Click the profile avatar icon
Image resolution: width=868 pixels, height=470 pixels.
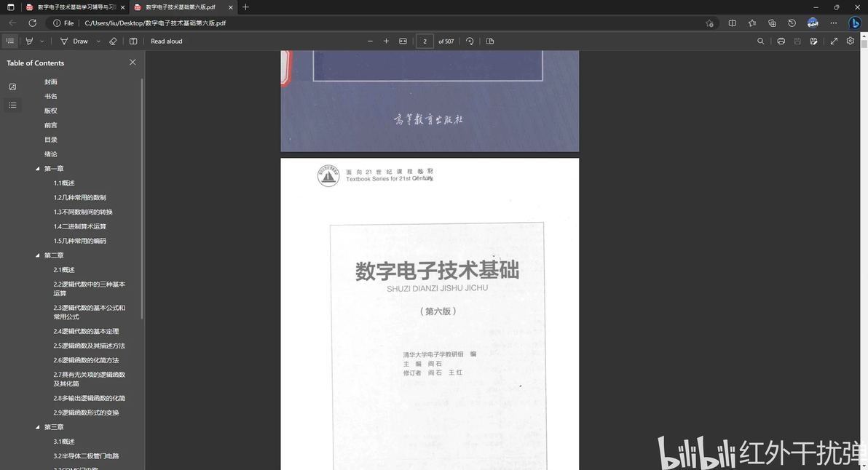click(813, 23)
